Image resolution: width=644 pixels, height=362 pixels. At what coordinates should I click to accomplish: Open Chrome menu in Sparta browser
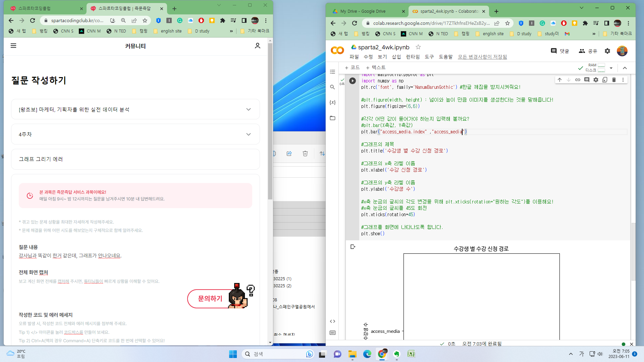(266, 20)
